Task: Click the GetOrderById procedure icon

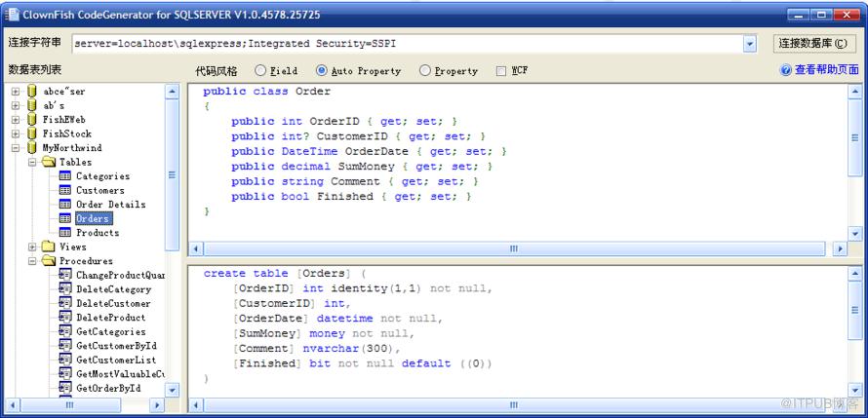Action: pyautogui.click(x=65, y=388)
